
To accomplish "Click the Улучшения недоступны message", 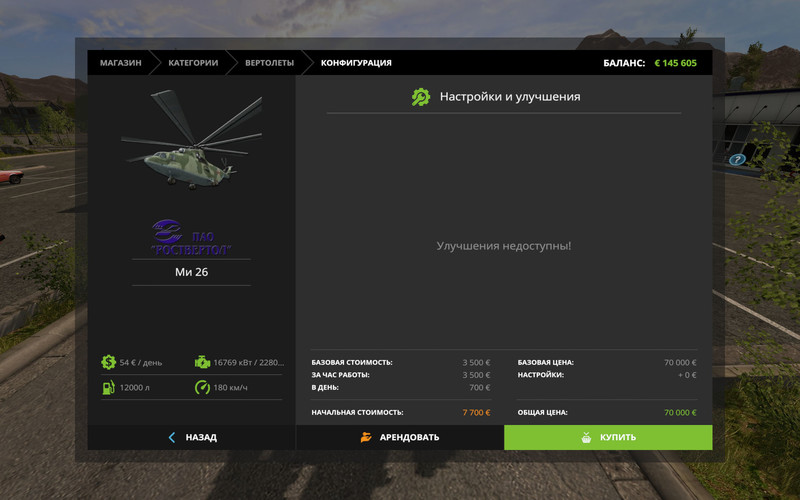I will pyautogui.click(x=504, y=246).
